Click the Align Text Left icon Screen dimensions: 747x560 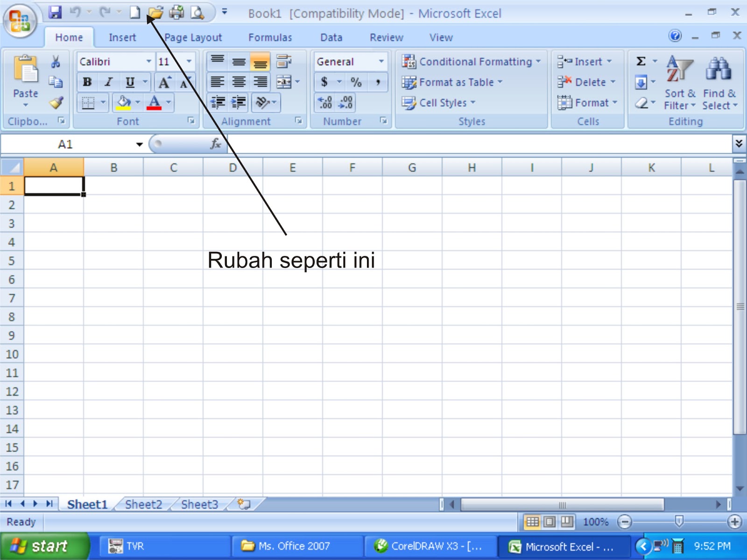pyautogui.click(x=217, y=82)
